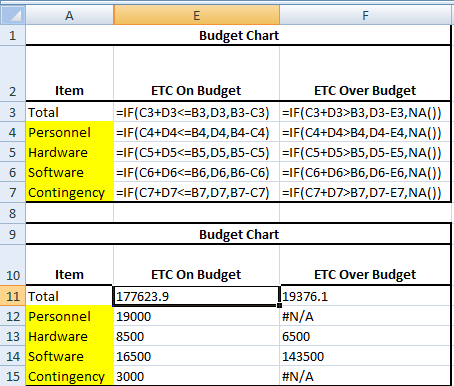Image resolution: width=454 pixels, height=386 pixels.
Task: Select row 4 header
Action: point(13,132)
